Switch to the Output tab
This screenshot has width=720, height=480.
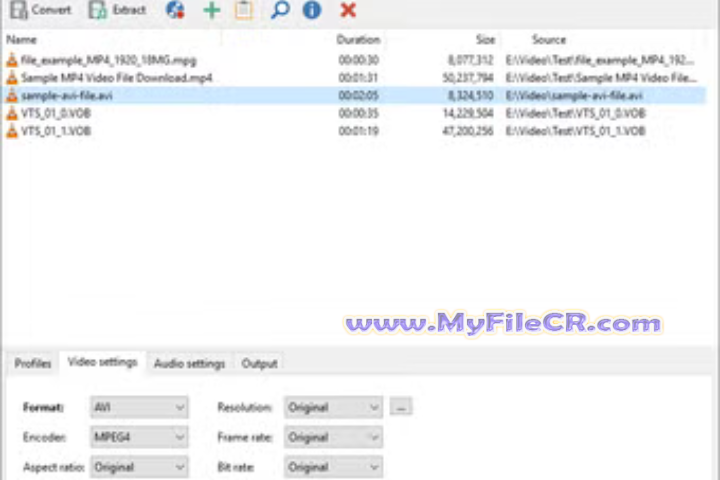(259, 363)
